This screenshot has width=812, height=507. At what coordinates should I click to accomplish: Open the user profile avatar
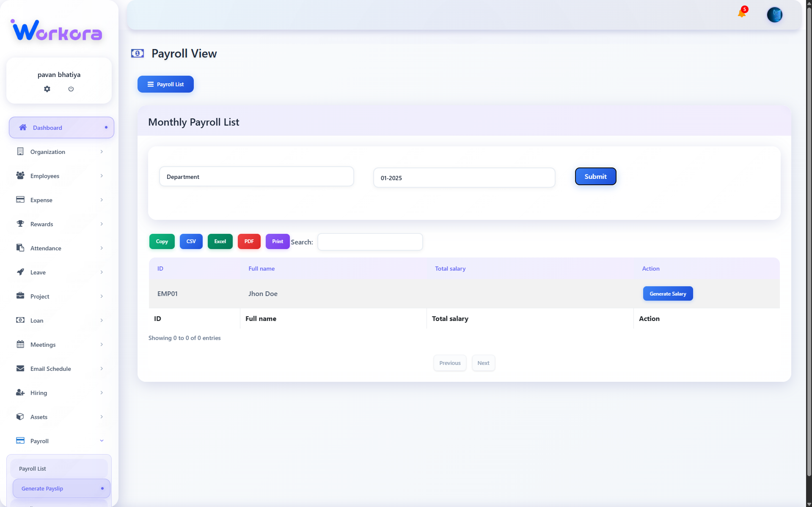click(x=774, y=15)
